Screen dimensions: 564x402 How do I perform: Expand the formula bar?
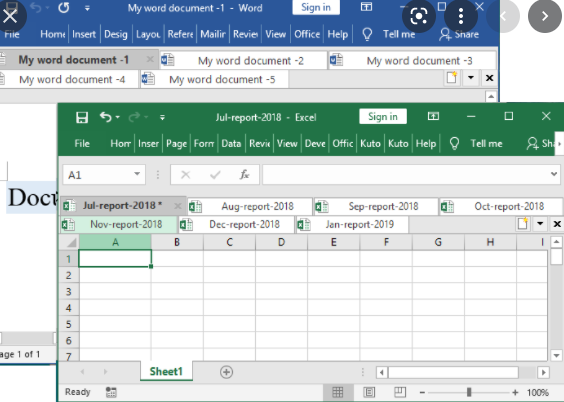coord(554,174)
